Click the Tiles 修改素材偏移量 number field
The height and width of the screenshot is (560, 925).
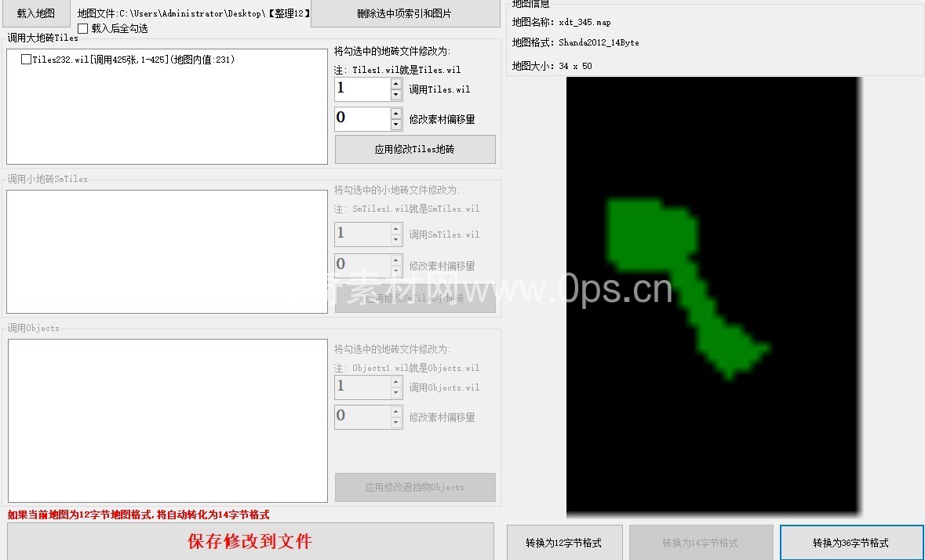pos(362,119)
